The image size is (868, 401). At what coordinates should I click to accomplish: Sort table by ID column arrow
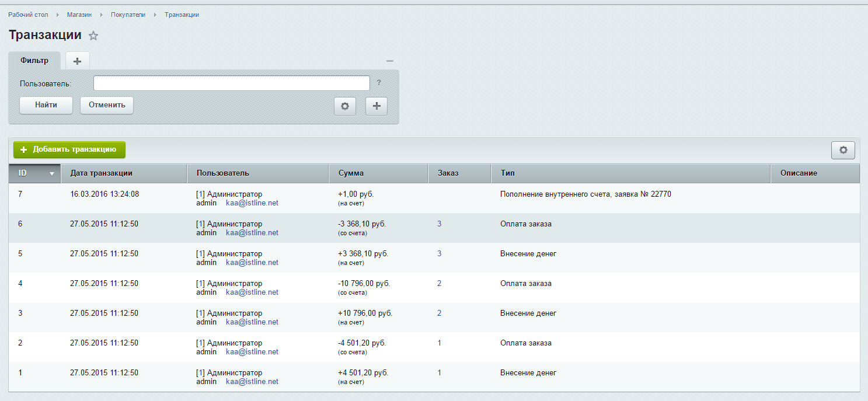(52, 173)
